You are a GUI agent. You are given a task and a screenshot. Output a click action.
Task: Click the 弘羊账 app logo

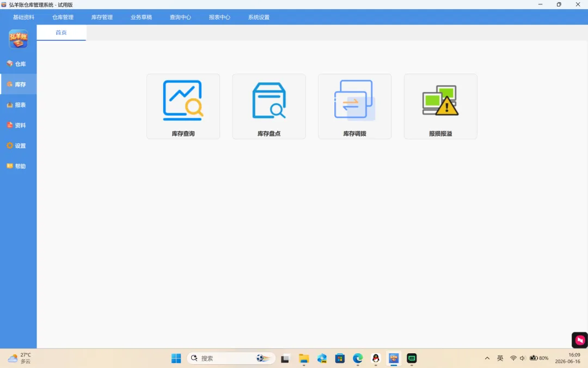click(19, 39)
